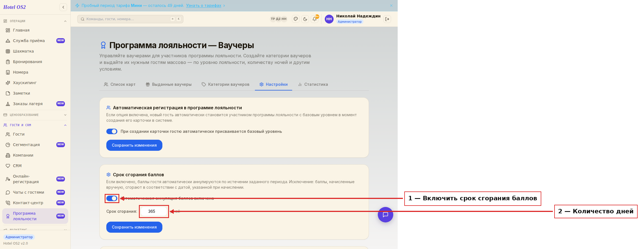644x249 pixels.
Task: Click the Hotel OS2 v2.0 version text
Action: point(15,243)
